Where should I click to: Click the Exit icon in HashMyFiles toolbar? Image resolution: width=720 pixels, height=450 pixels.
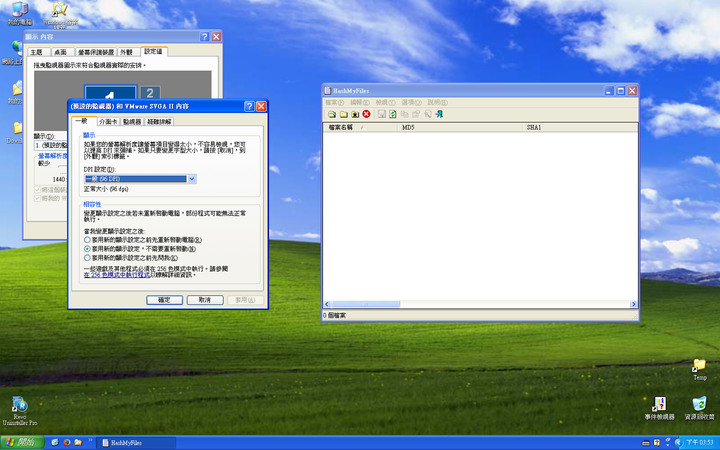[x=439, y=114]
